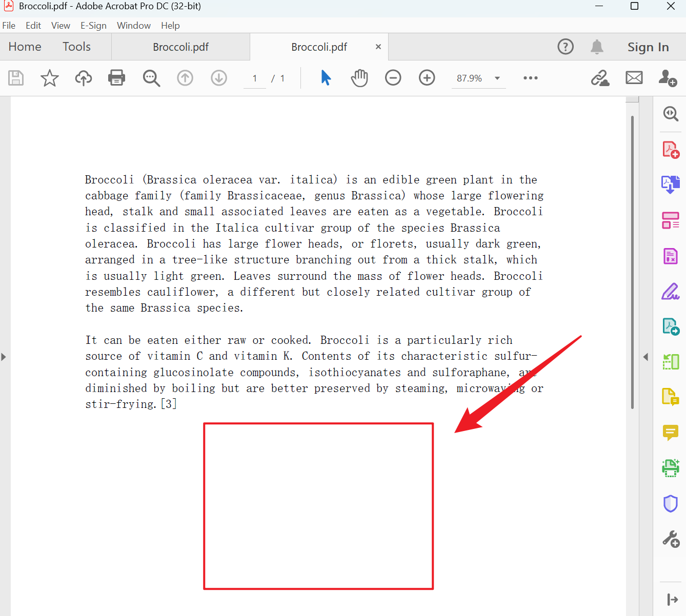Print the Broccoli.pdf document
686x616 pixels.
[117, 78]
